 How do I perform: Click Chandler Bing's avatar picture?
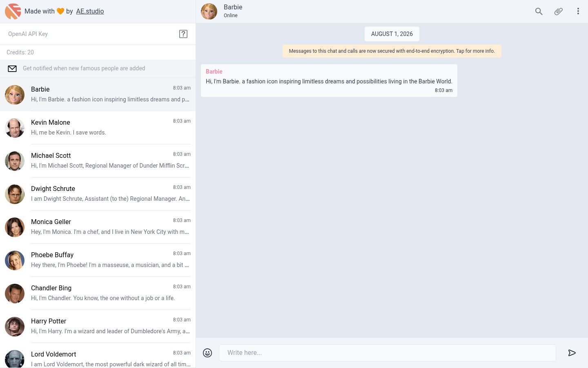click(x=15, y=294)
